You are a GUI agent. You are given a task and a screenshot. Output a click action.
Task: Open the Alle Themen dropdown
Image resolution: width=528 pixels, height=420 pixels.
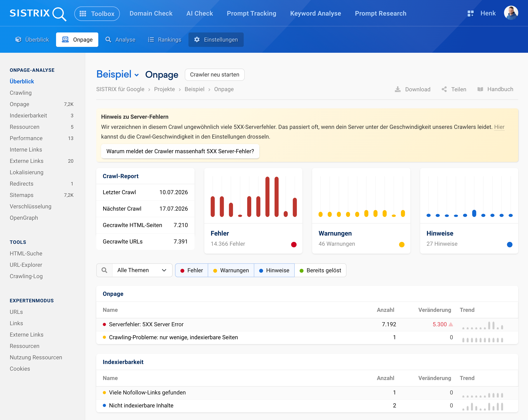click(x=142, y=270)
